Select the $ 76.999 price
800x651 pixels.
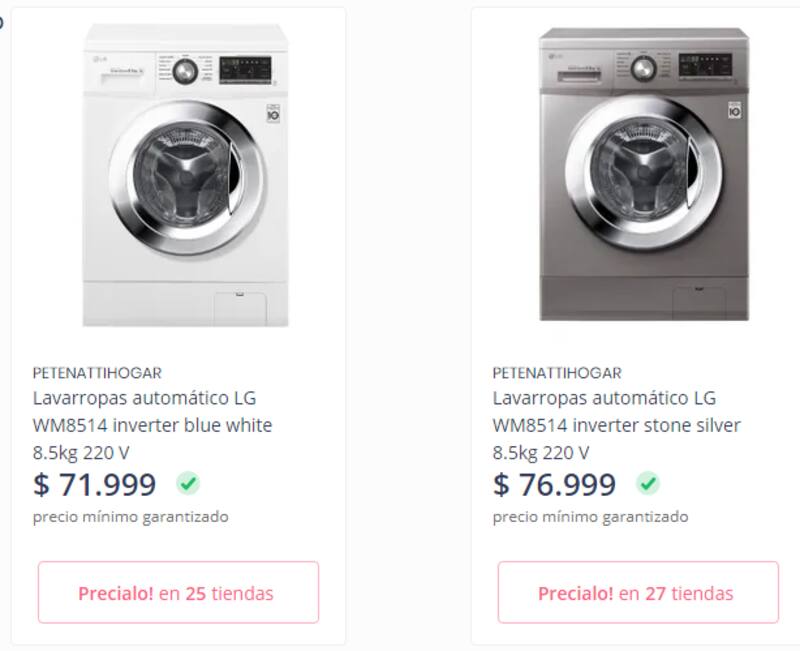point(555,485)
